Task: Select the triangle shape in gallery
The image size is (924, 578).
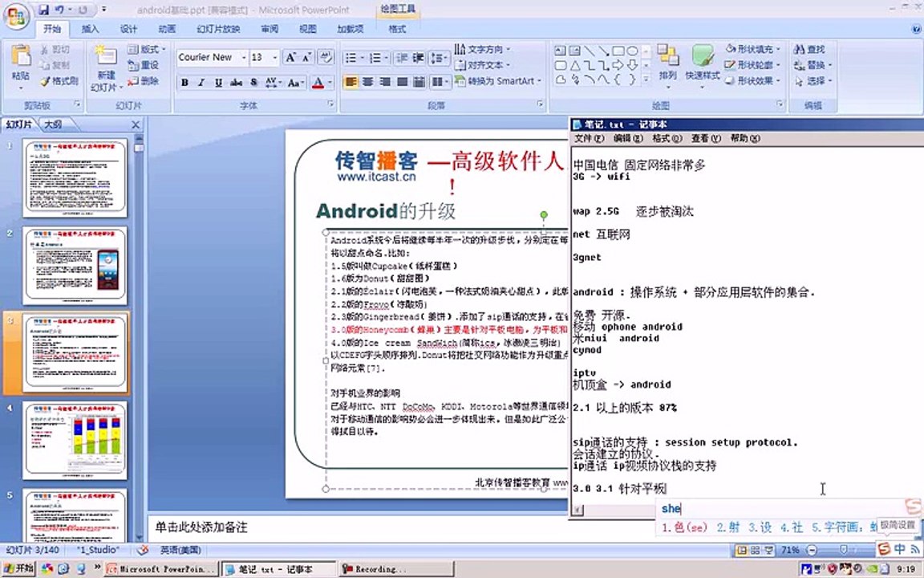Action: pos(575,65)
